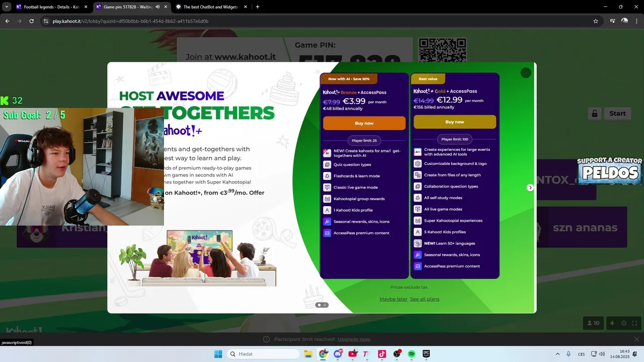Open the pink T app in taskbar

coord(366,354)
